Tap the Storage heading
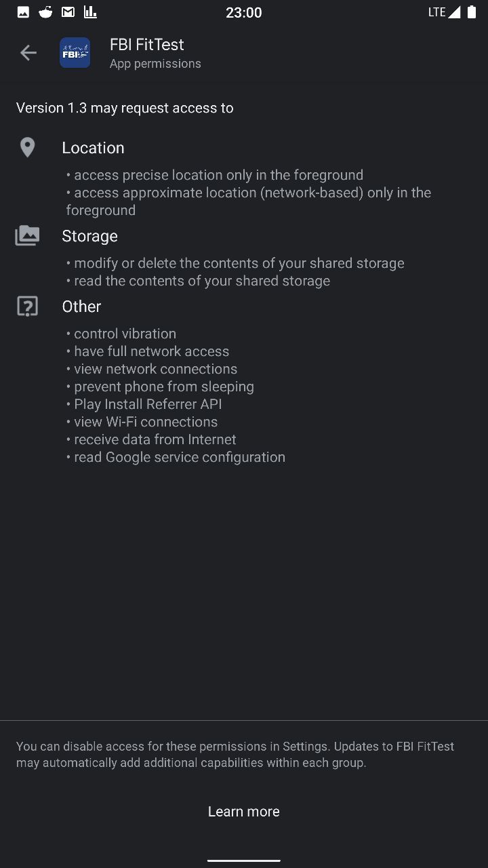 tap(89, 236)
